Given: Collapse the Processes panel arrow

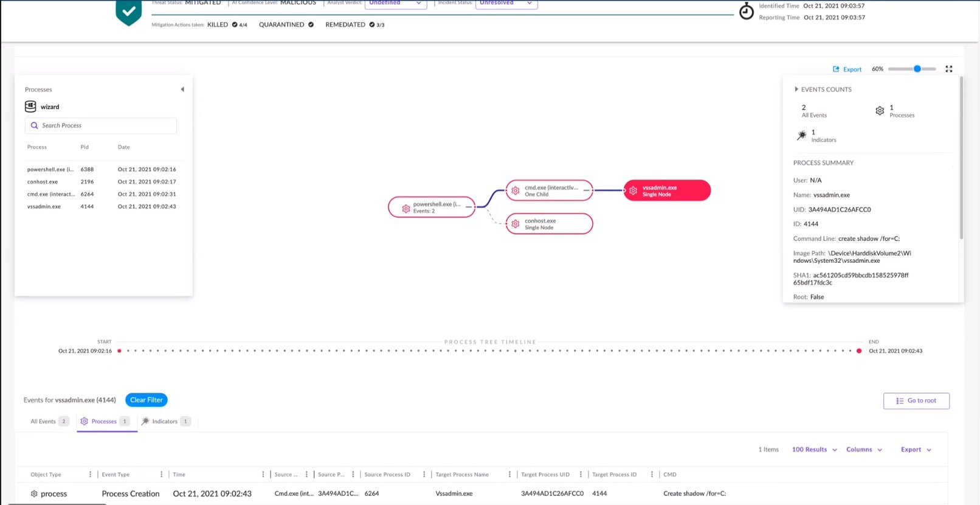Looking at the screenshot, I should (x=182, y=89).
